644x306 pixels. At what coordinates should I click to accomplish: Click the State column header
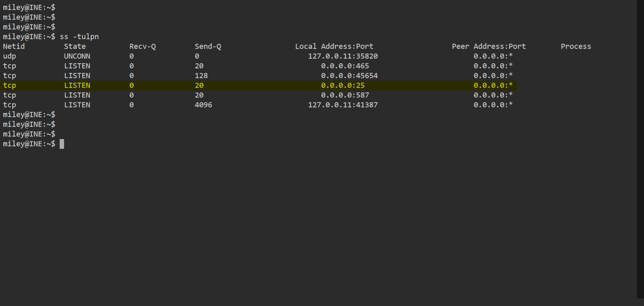point(74,46)
